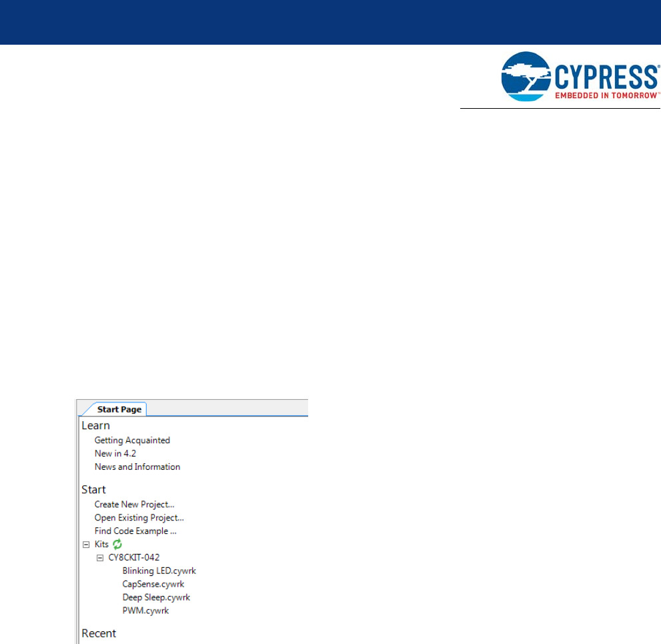This screenshot has width=661, height=644.
Task: Switch to the Start Page tab
Action: (x=119, y=409)
